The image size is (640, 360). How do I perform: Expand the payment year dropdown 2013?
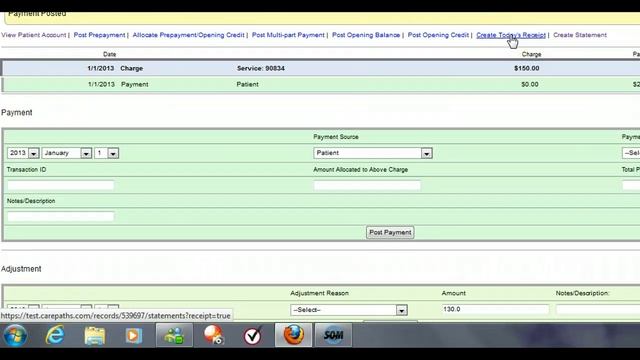point(23,153)
